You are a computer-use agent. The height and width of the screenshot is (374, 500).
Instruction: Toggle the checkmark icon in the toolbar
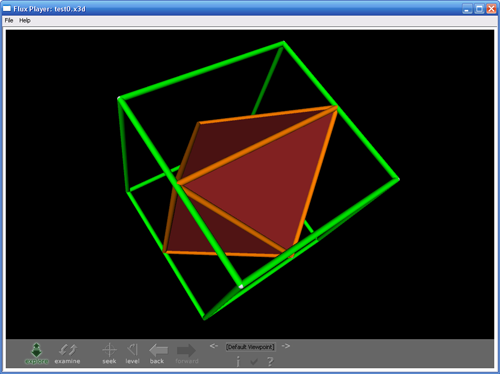(254, 362)
